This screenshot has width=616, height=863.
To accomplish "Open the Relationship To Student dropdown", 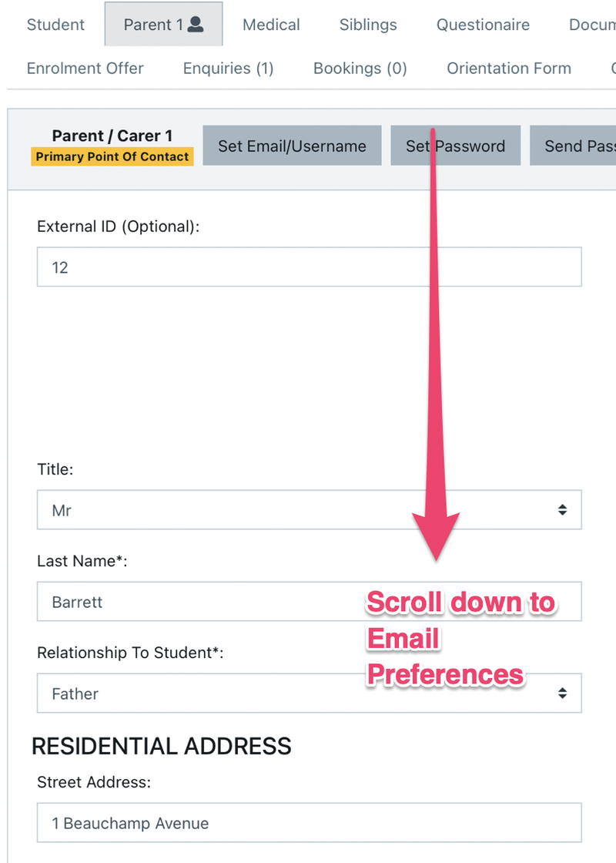I will [x=308, y=693].
